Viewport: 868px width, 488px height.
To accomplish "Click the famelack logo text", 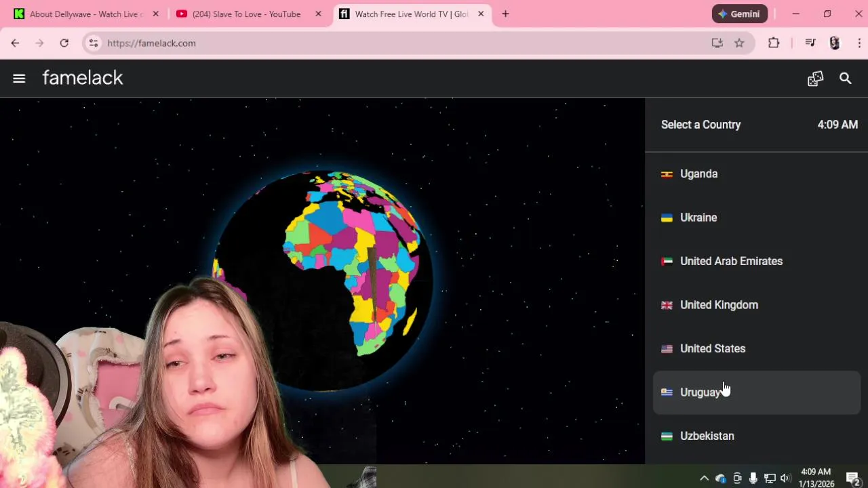I will [83, 78].
